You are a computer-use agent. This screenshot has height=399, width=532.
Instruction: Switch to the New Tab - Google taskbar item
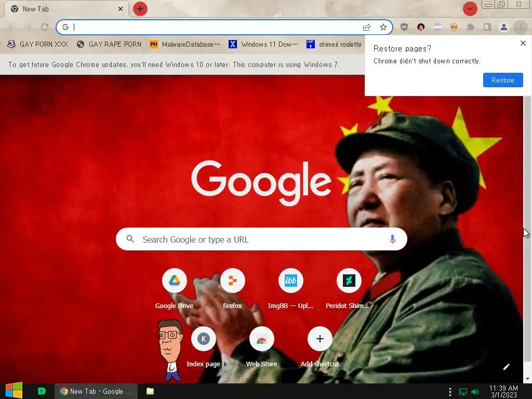(96, 391)
